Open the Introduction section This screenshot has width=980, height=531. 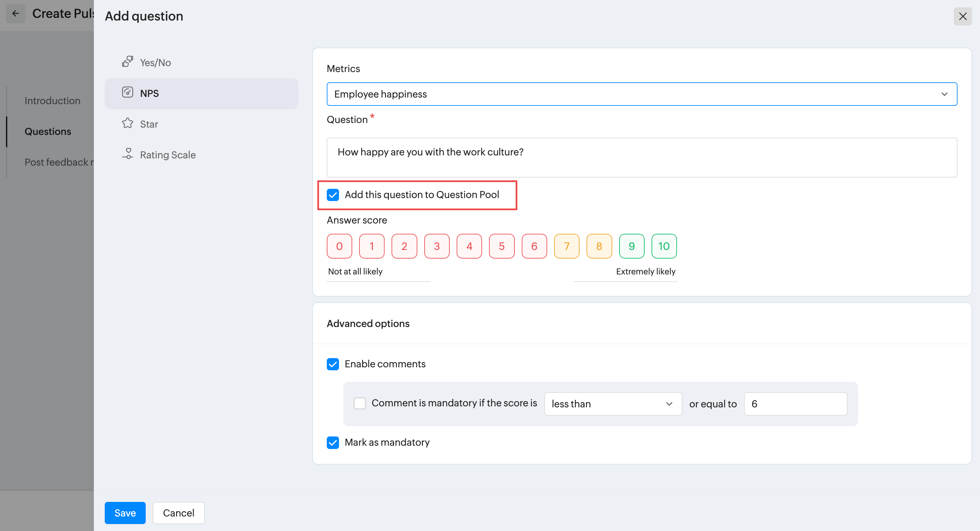coord(53,101)
